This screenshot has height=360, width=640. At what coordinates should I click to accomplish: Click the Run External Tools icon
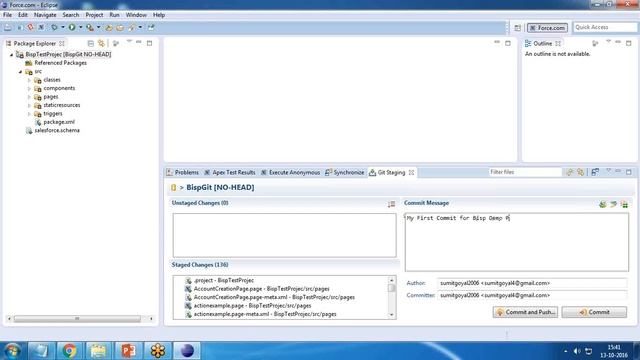pos(90,27)
